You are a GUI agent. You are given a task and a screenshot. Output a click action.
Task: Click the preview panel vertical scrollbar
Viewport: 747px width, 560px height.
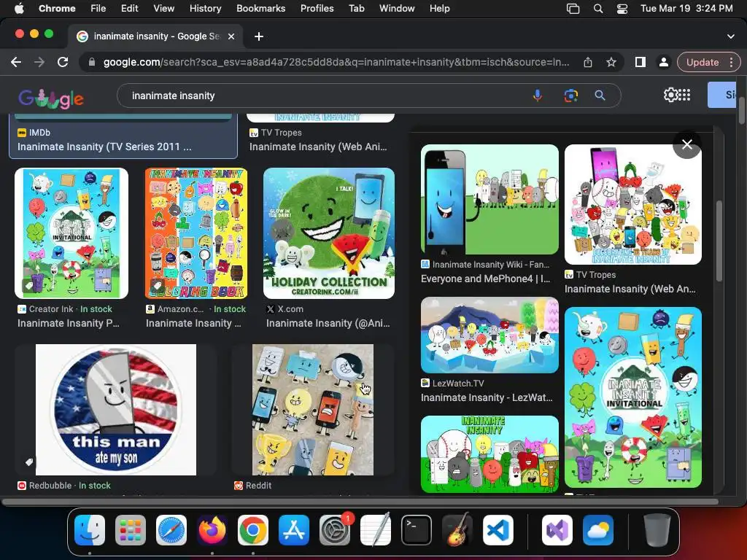(719, 241)
